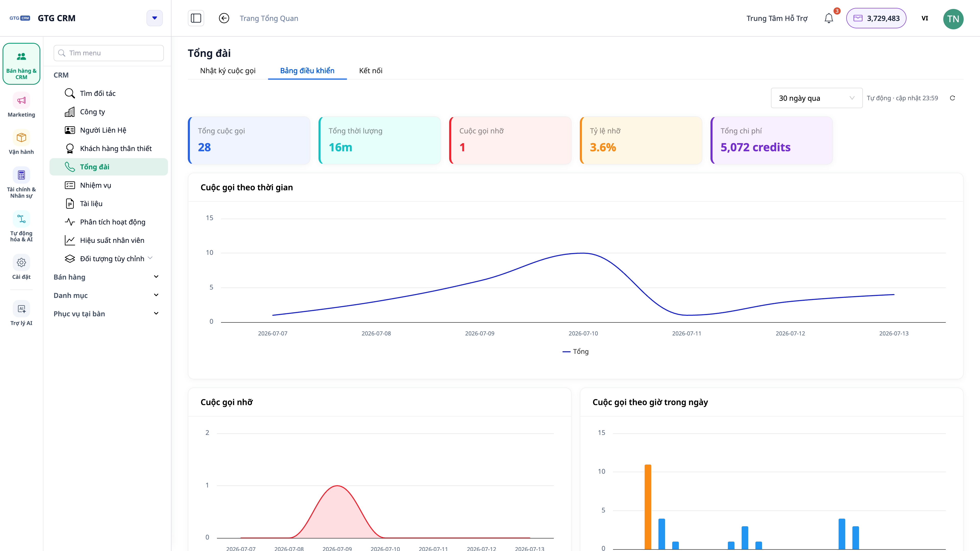Toggle the Tổng legend in calls chart
Screen dimensions: 980x551
[575, 351]
